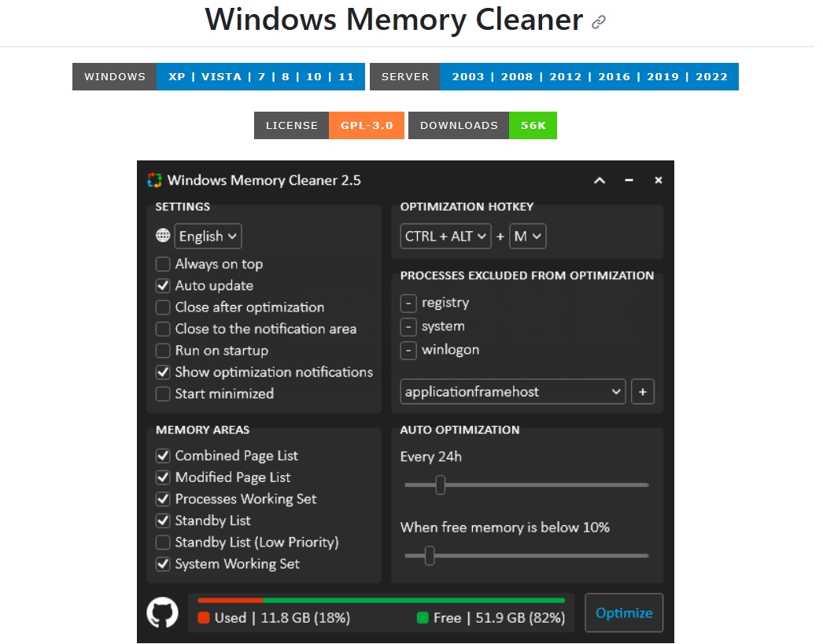Screen dimensions: 823x644
Task: Remove winlogon from excluded processes
Action: tap(408, 351)
